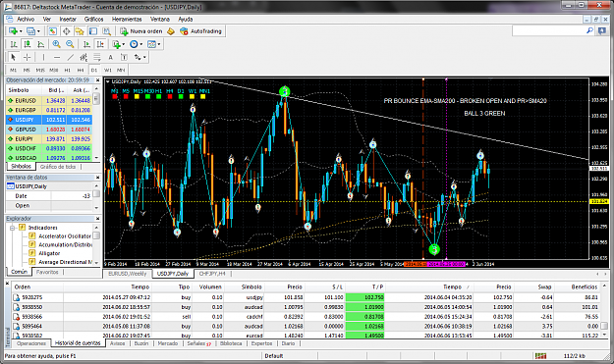Open the templates dropdown
Image resolution: width=614 pixels, height=364 pixels.
point(153,44)
